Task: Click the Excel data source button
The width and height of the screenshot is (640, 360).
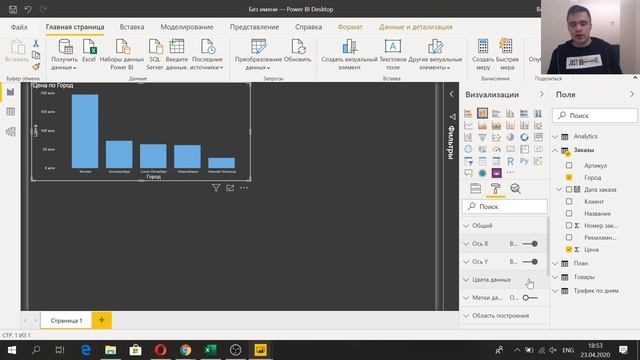Action: 89,51
